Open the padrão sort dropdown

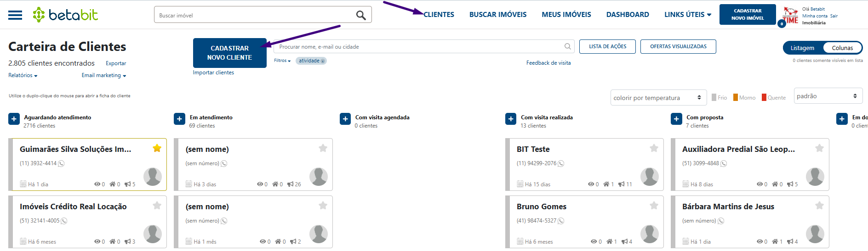pos(828,96)
